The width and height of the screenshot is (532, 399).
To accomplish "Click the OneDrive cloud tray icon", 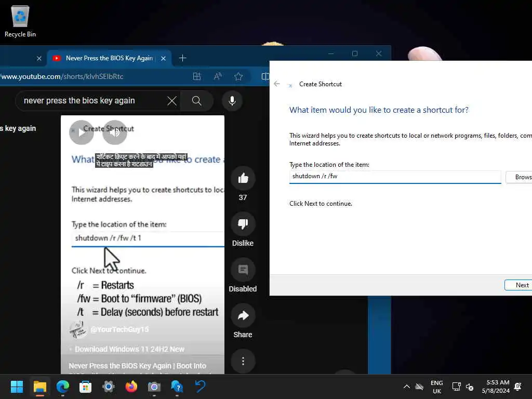I will (420, 387).
